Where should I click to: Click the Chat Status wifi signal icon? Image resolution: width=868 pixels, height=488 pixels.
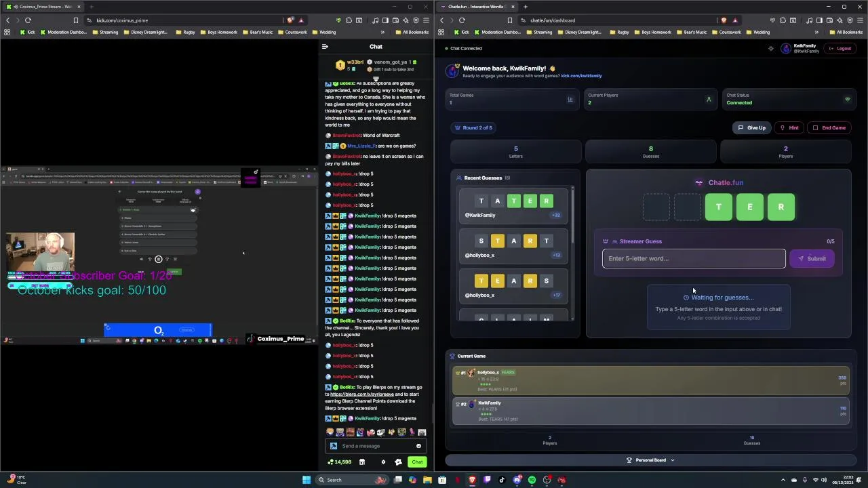point(847,100)
